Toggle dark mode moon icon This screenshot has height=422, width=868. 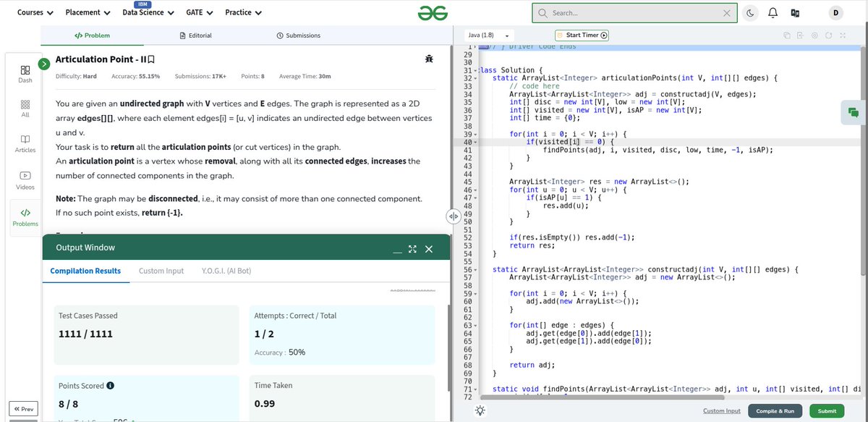click(749, 13)
